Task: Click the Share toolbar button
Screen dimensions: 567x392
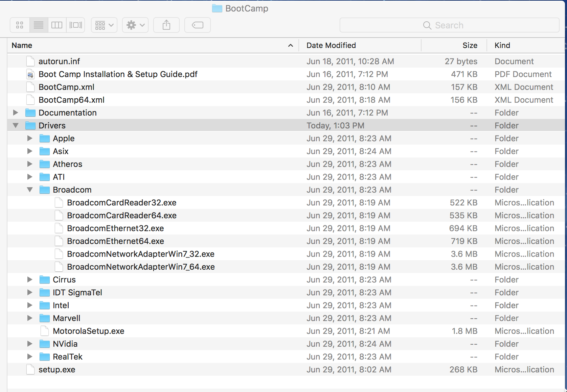Action: tap(166, 25)
